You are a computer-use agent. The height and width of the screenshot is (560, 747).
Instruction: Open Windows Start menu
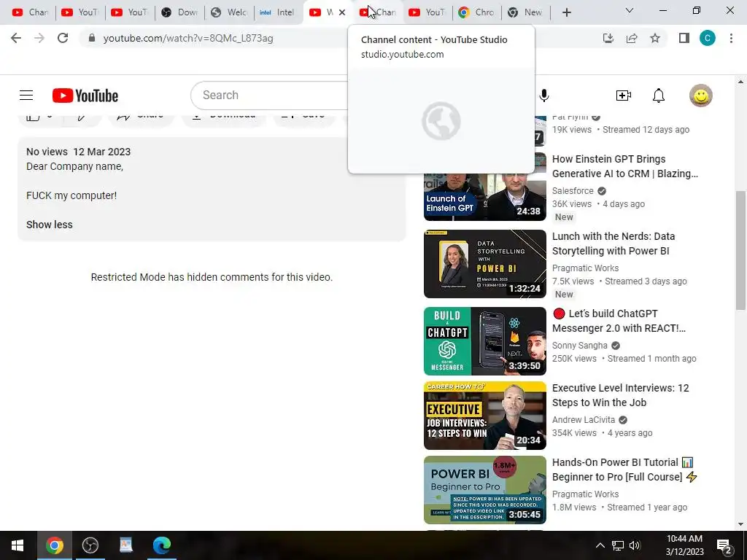click(18, 545)
